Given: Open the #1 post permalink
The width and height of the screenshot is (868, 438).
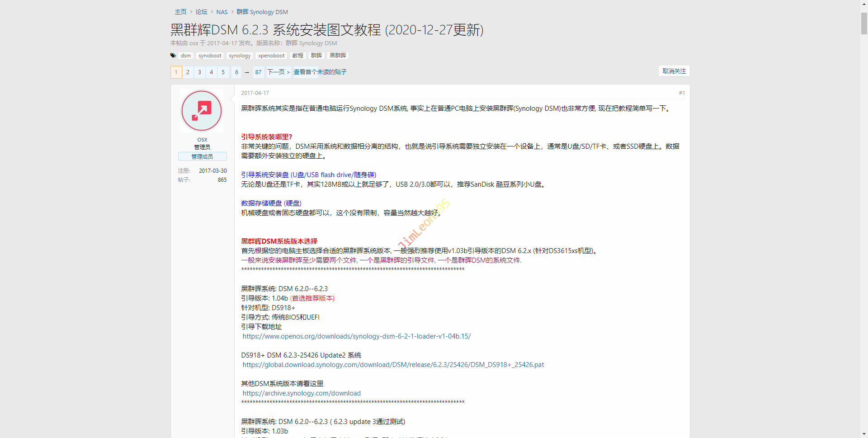Looking at the screenshot, I should pyautogui.click(x=682, y=93).
